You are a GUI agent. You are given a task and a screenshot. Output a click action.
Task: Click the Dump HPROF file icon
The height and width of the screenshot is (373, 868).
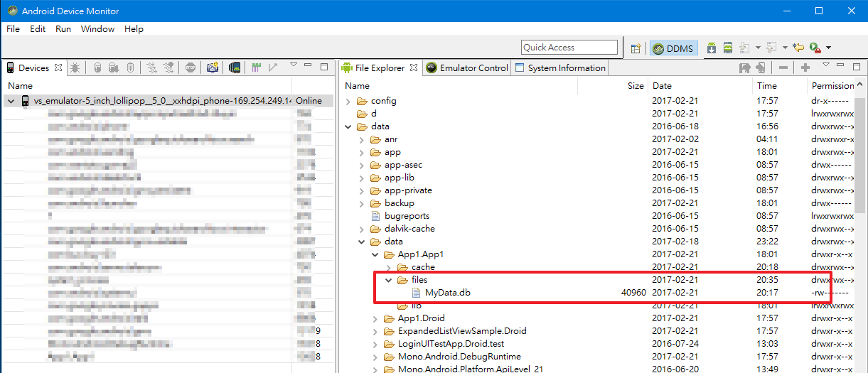click(114, 68)
